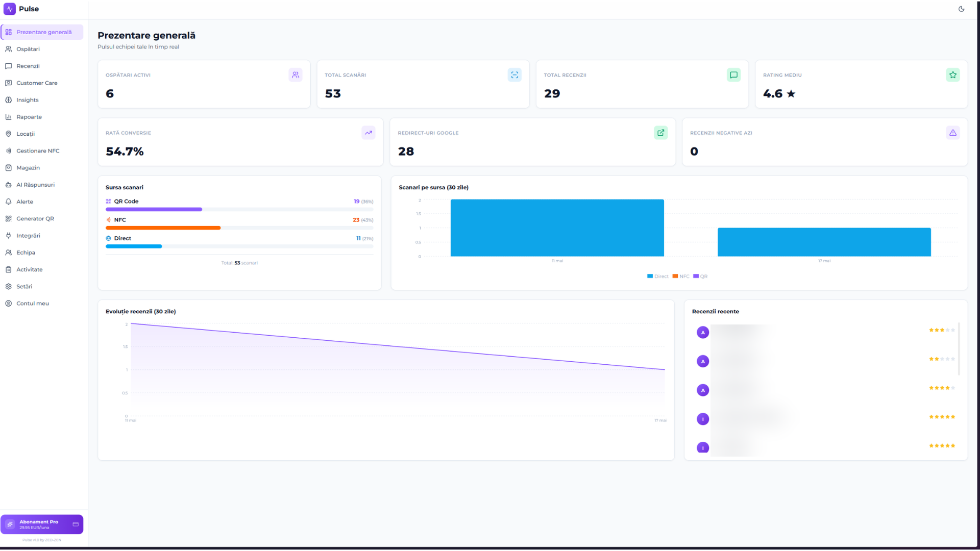Click the Activitate clipboard icon

tap(9, 269)
